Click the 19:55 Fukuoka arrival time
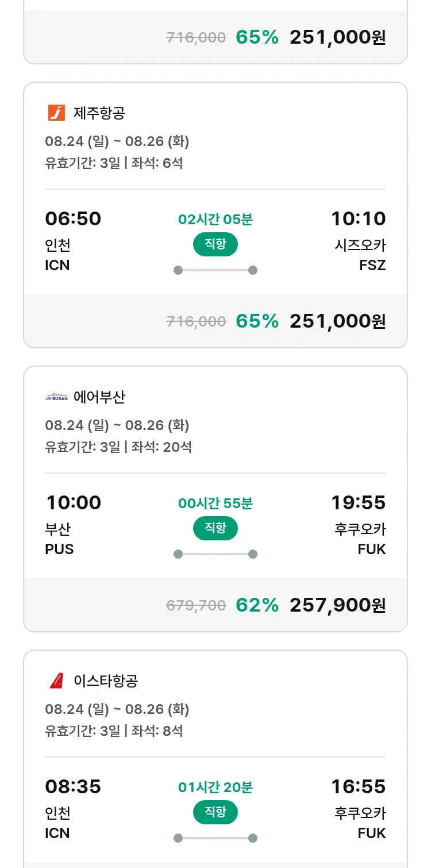 click(358, 502)
